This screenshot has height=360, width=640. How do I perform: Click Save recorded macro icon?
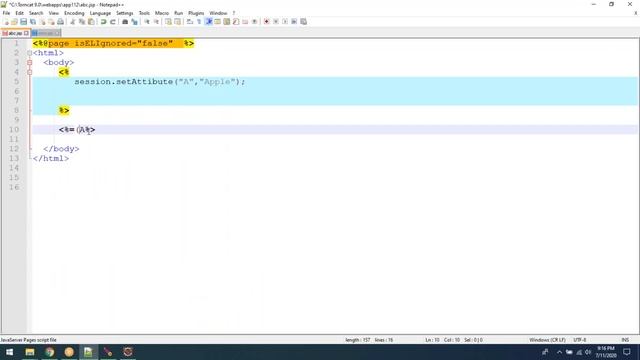[x=304, y=22]
